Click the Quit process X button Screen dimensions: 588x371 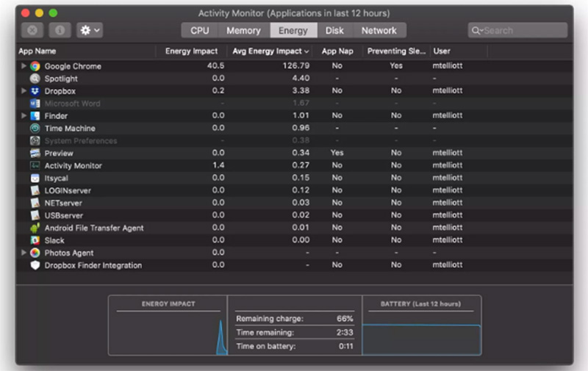click(34, 31)
